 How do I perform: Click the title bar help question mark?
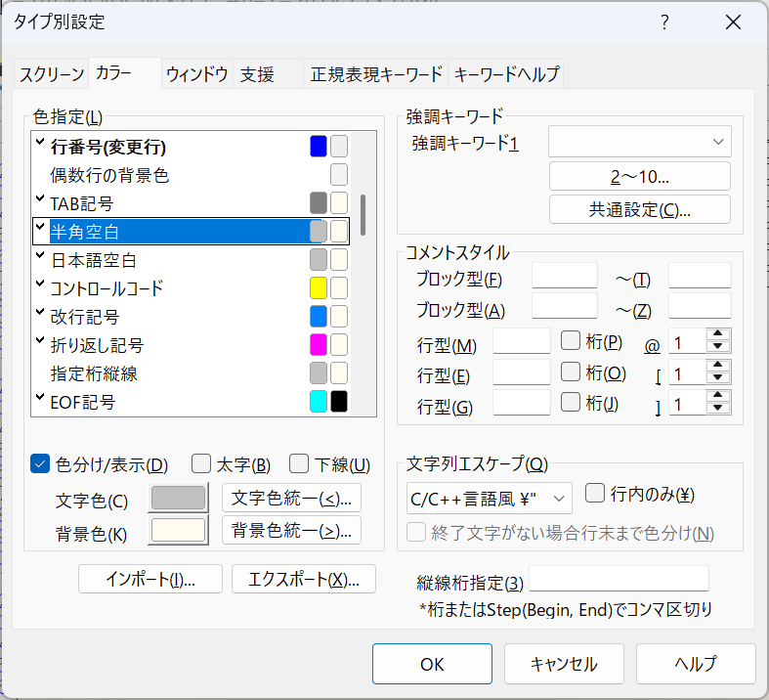(664, 22)
